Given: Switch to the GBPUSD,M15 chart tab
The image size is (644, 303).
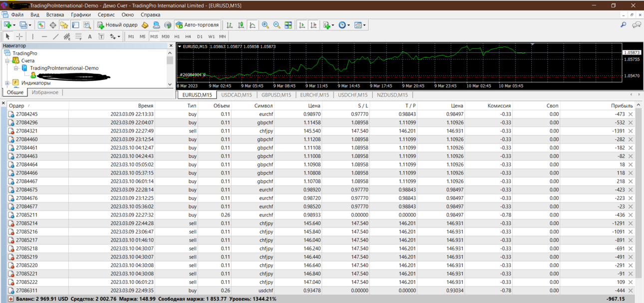Looking at the screenshot, I should point(276,94).
